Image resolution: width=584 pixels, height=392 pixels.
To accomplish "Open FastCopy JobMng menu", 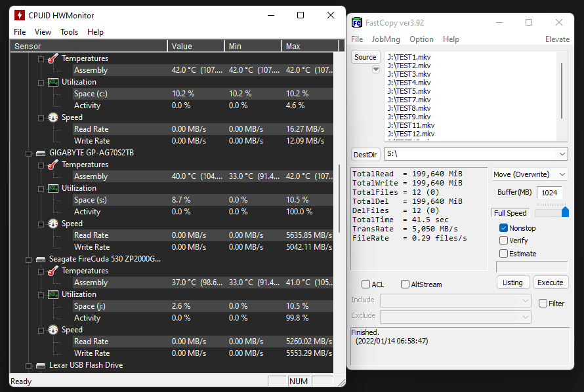I will point(386,39).
